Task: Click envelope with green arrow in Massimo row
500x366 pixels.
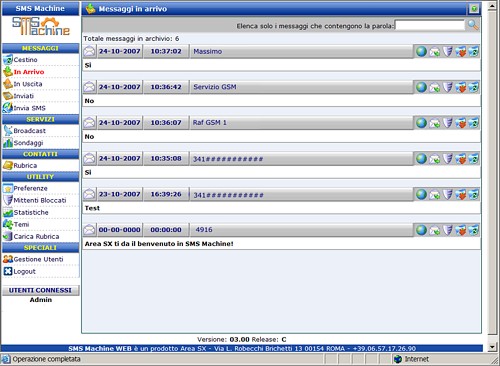Action: pyautogui.click(x=434, y=52)
